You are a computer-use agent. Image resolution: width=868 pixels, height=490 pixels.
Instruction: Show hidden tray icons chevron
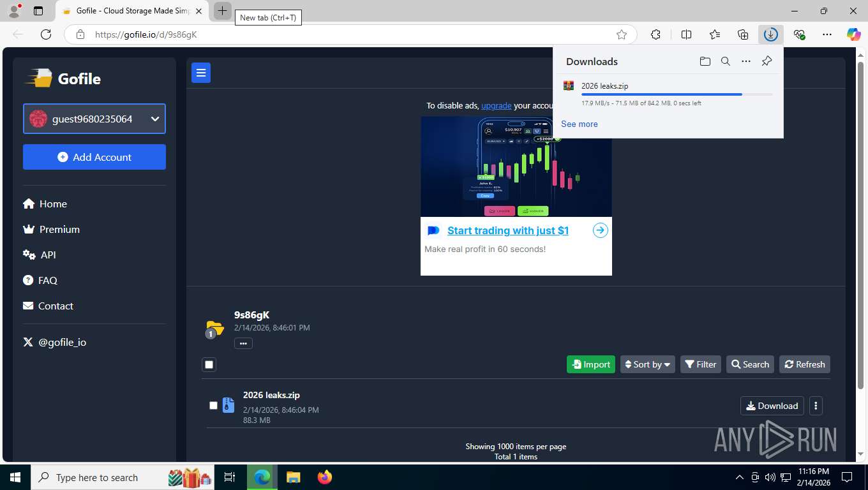point(740,477)
